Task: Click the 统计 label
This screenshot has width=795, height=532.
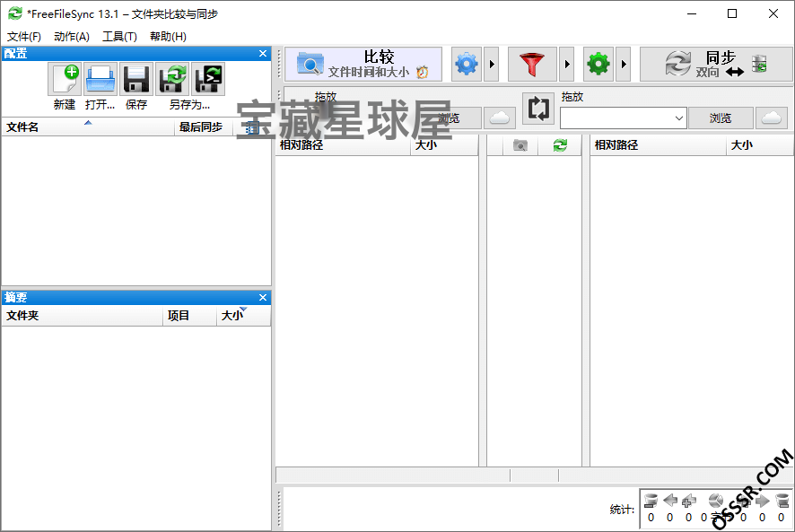Action: 622,510
